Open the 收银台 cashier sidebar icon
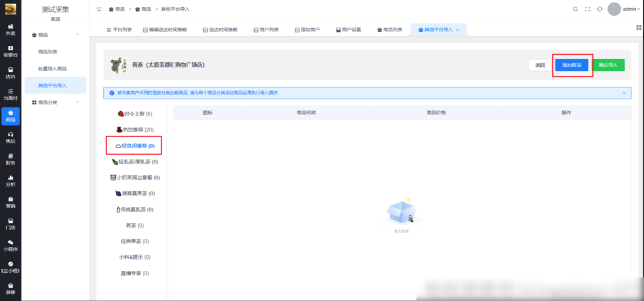 click(x=10, y=51)
